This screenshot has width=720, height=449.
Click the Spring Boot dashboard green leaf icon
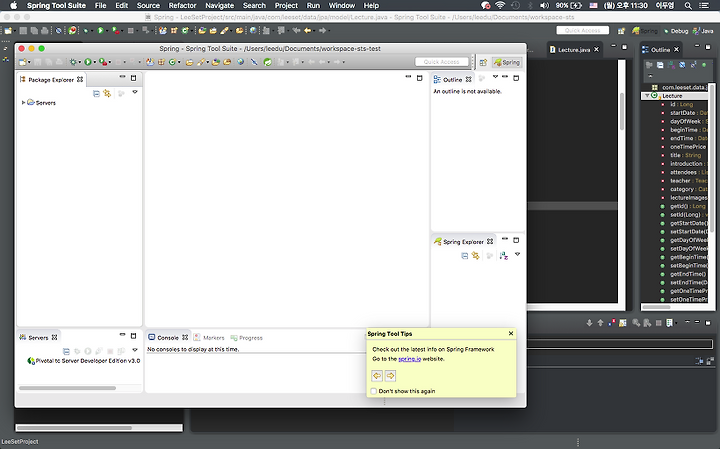268,62
